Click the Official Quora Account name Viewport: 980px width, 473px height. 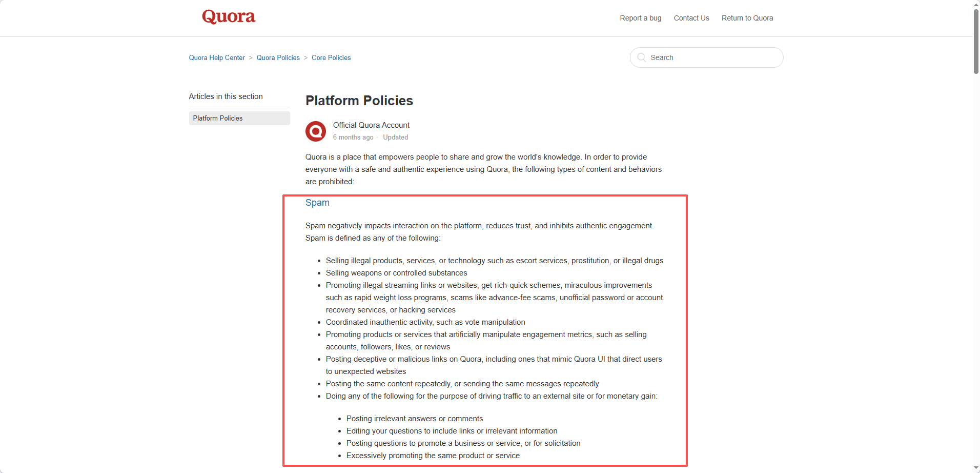tap(371, 125)
